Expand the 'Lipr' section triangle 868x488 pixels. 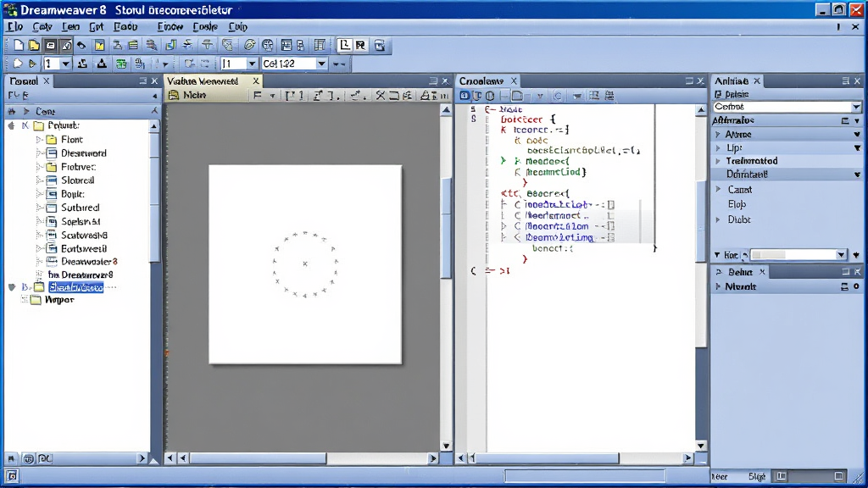tap(718, 147)
